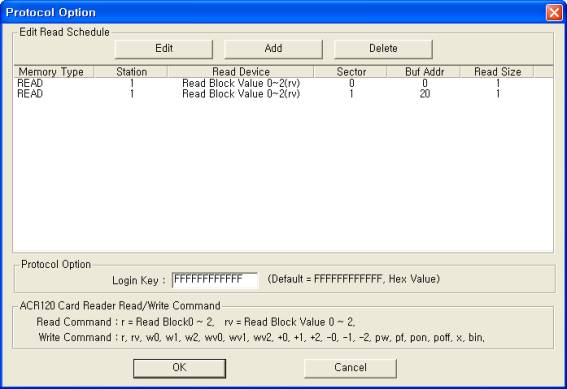
Task: Click empty area of read schedule list
Action: (283, 175)
